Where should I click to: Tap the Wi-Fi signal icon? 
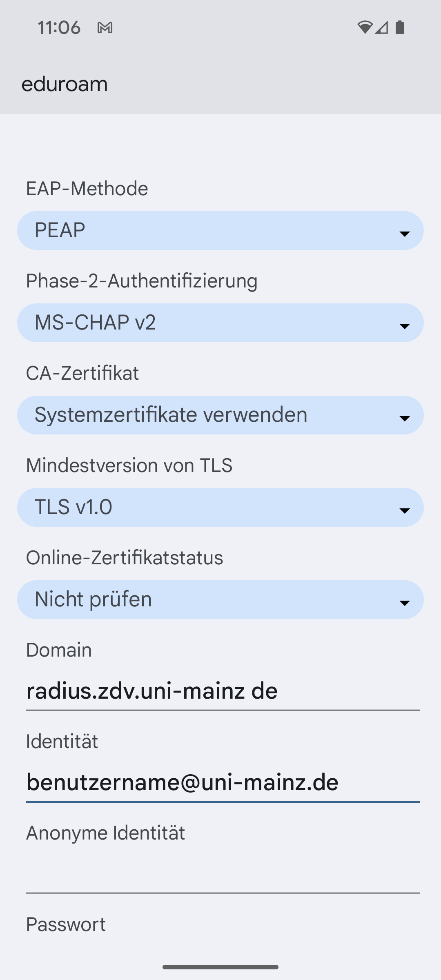(x=365, y=27)
